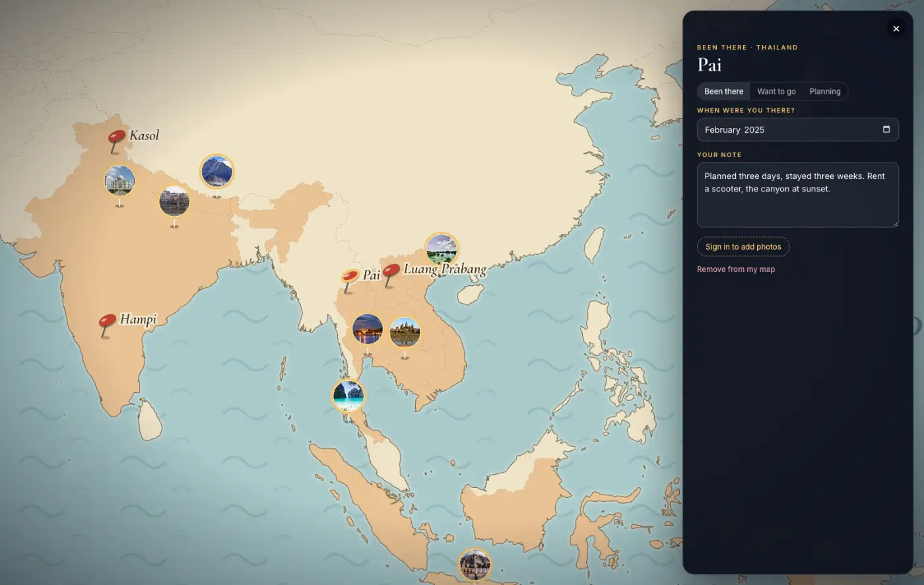Switch status to Want to go
Viewport: 924px width, 585px height.
[x=776, y=91]
